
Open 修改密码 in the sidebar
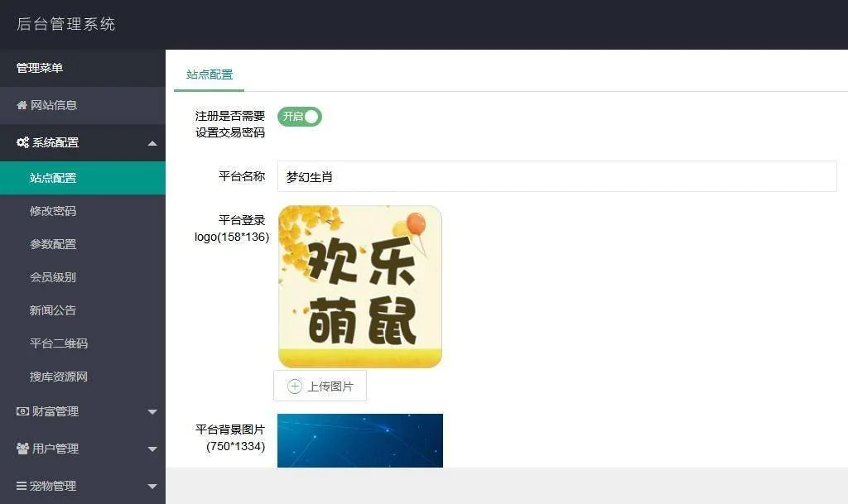(x=53, y=211)
